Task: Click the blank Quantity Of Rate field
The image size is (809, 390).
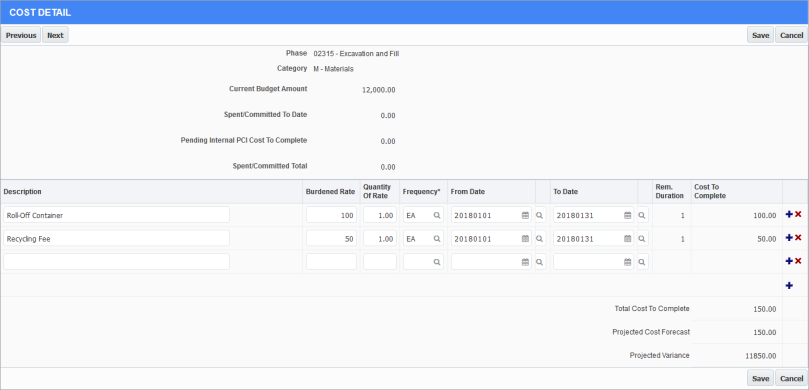Action: coord(380,262)
